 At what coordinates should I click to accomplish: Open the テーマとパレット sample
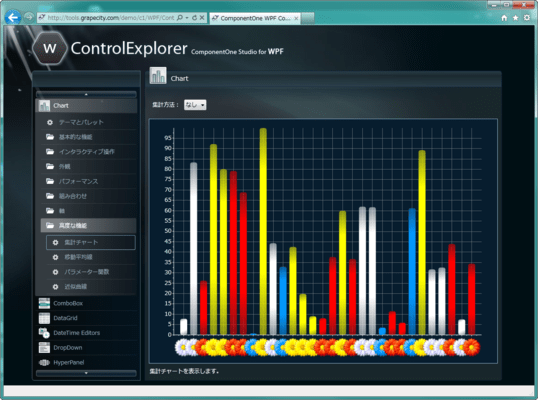(x=89, y=122)
